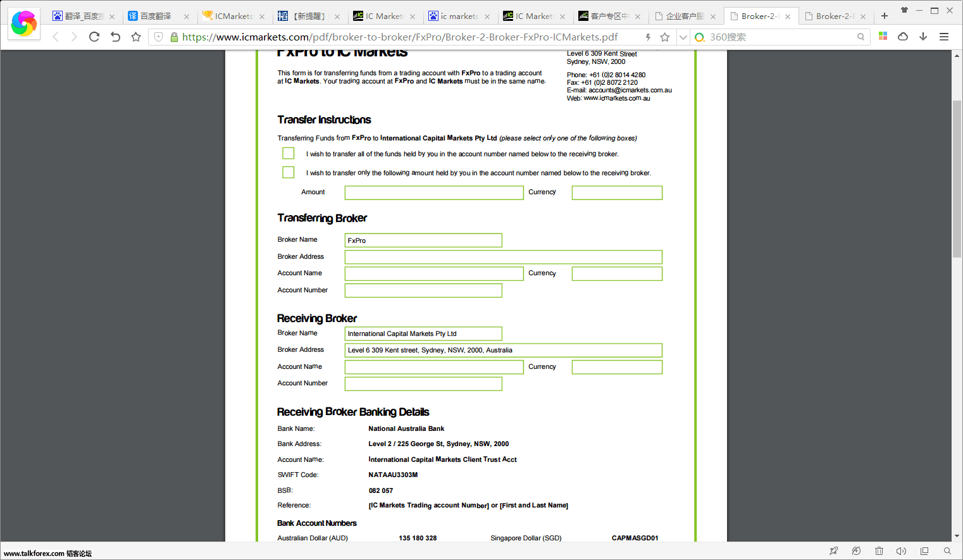
Task: Click the lightning speed mode icon
Action: 648,37
